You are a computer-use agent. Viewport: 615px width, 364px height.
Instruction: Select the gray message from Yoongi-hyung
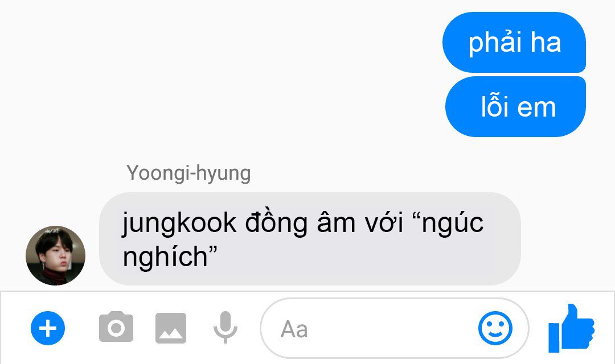click(x=310, y=239)
